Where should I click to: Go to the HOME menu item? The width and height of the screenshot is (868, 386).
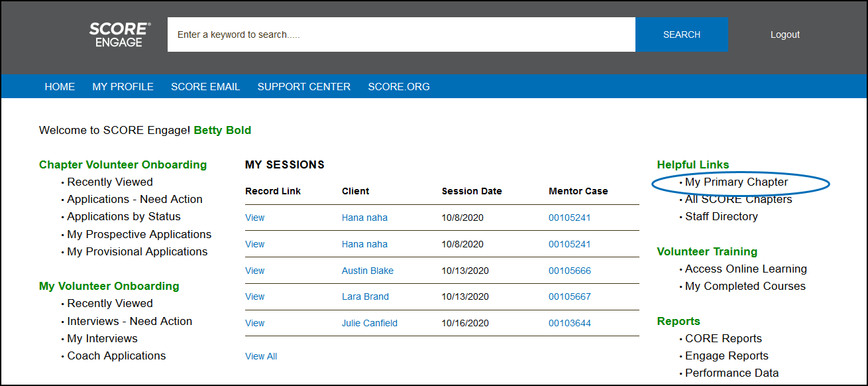[x=60, y=87]
